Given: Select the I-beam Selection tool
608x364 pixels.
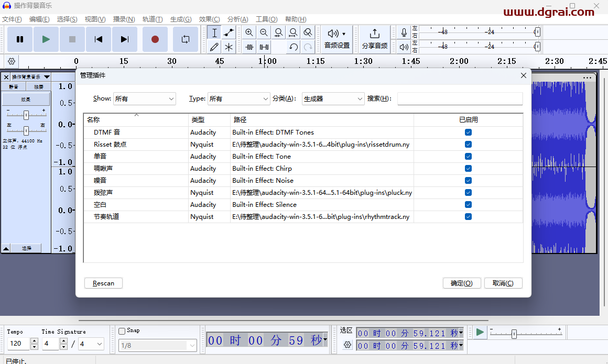Looking at the screenshot, I should coord(214,32).
